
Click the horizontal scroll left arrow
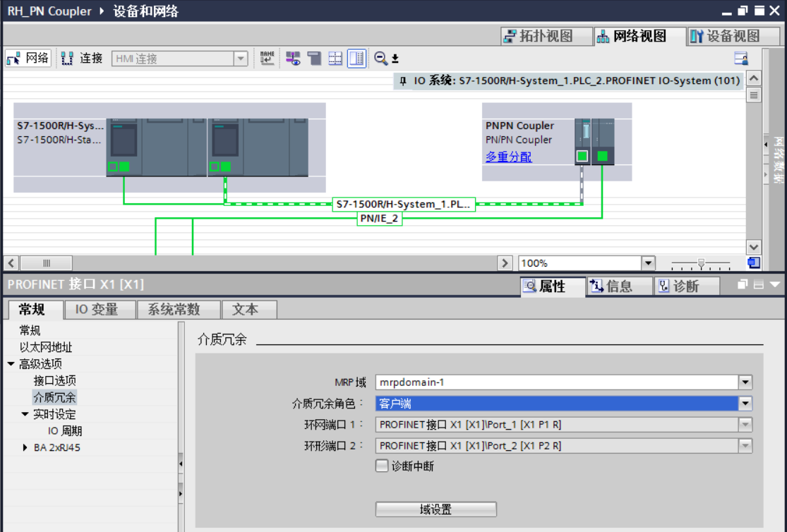11,263
